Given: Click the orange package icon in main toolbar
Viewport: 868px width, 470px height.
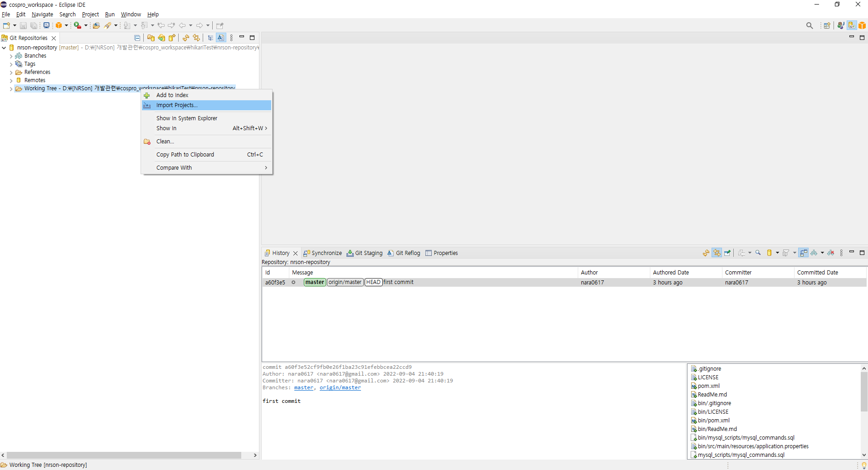Looking at the screenshot, I should [x=59, y=25].
